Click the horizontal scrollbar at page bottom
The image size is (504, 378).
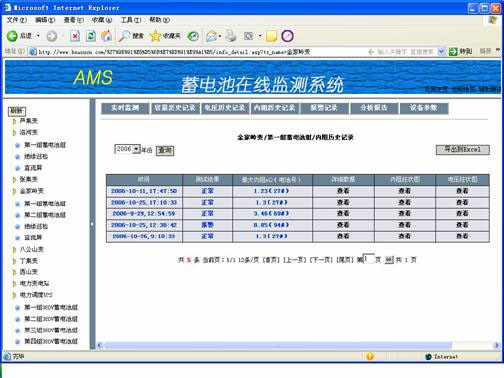click(x=298, y=345)
